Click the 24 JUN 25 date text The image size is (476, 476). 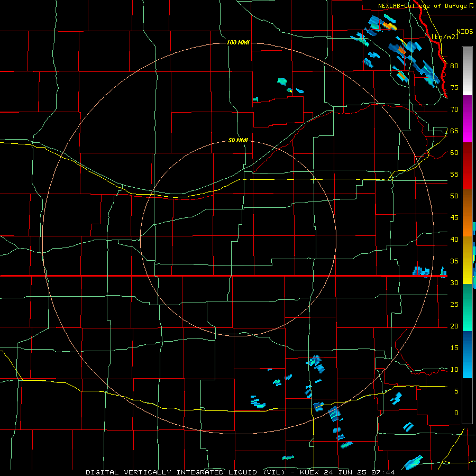point(345,472)
